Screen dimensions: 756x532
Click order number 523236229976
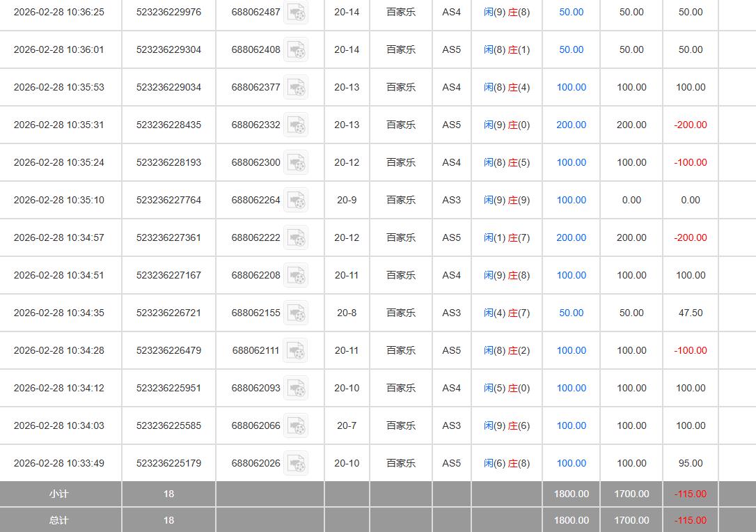tap(168, 13)
